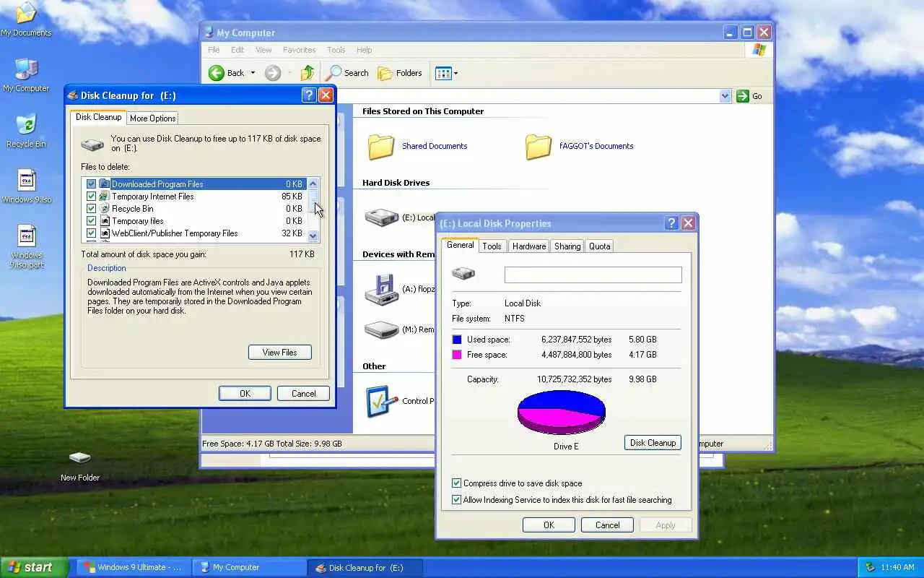The width and height of the screenshot is (924, 578).
Task: Click Cancel in Local Disk Properties
Action: click(x=607, y=525)
